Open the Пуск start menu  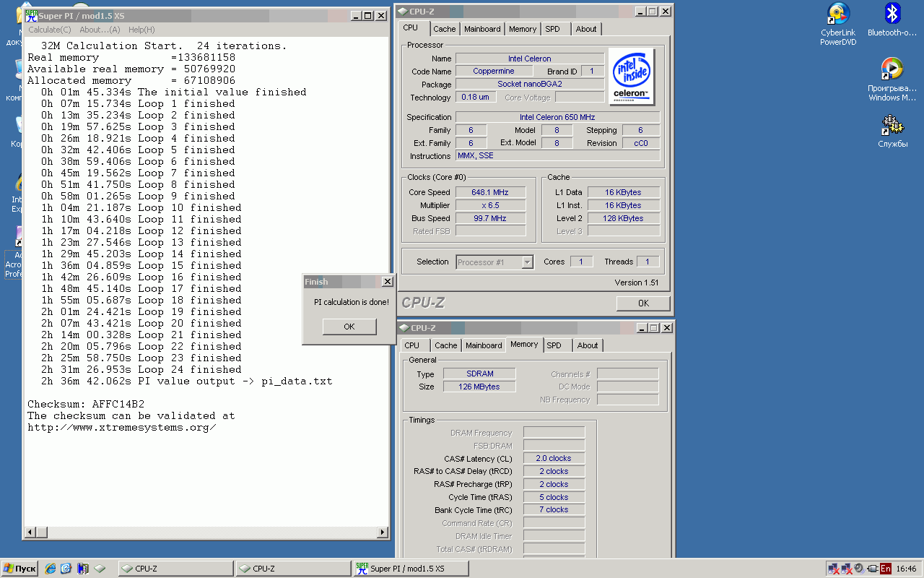[20, 569]
